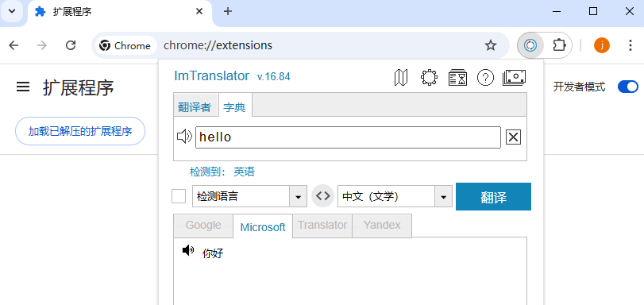The height and width of the screenshot is (305, 644).
Task: Tick the checkbox beside 检测语言
Action: click(x=179, y=196)
